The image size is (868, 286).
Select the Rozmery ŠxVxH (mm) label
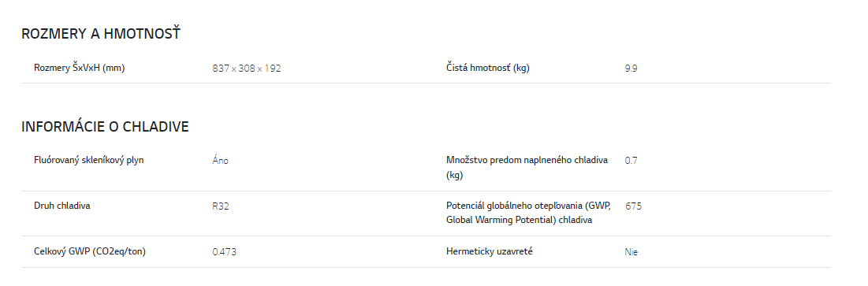(x=79, y=68)
